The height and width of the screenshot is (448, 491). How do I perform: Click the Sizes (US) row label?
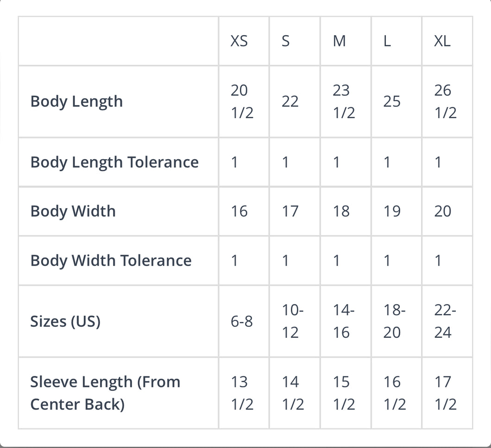click(65, 321)
